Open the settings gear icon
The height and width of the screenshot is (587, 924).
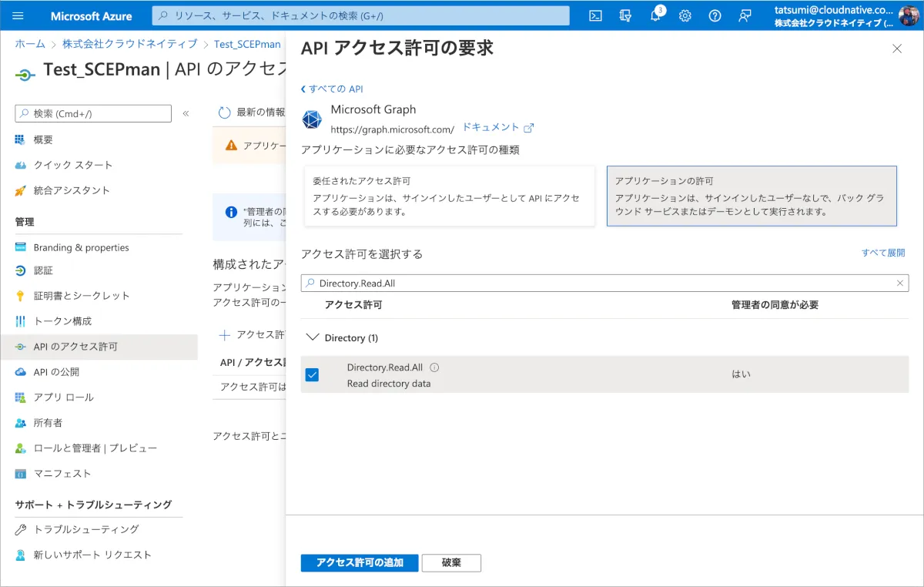pos(685,16)
